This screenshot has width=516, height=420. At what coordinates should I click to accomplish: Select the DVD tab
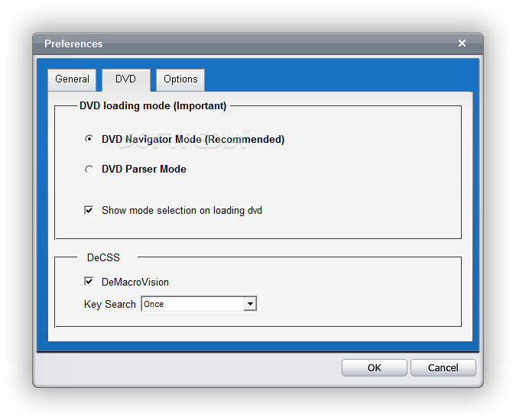[126, 79]
